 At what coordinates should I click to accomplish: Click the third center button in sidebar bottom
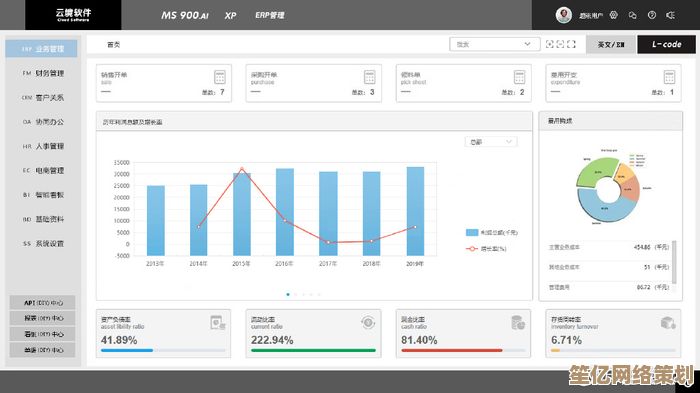tap(43, 334)
